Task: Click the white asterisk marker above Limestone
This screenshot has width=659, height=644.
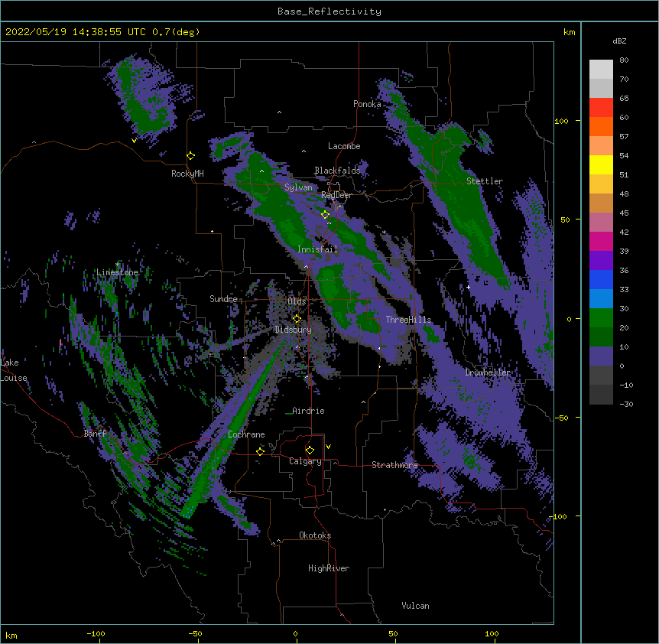Action: click(x=118, y=265)
